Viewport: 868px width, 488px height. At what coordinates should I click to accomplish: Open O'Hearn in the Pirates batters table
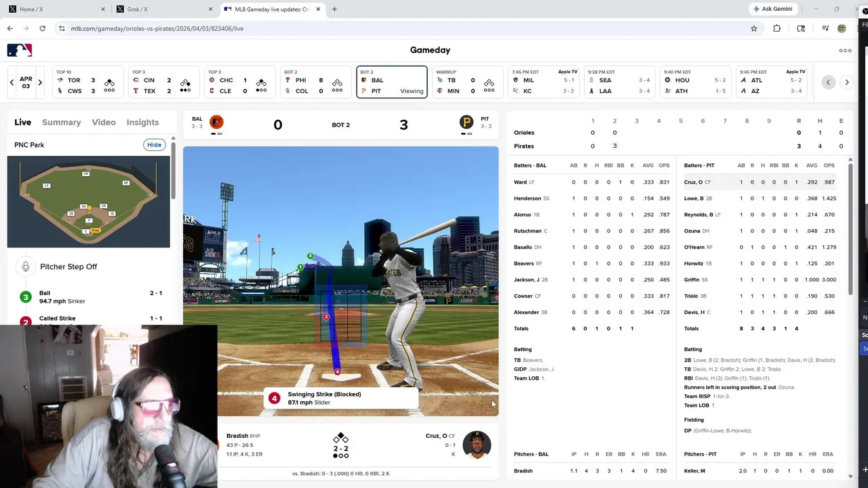coord(694,247)
